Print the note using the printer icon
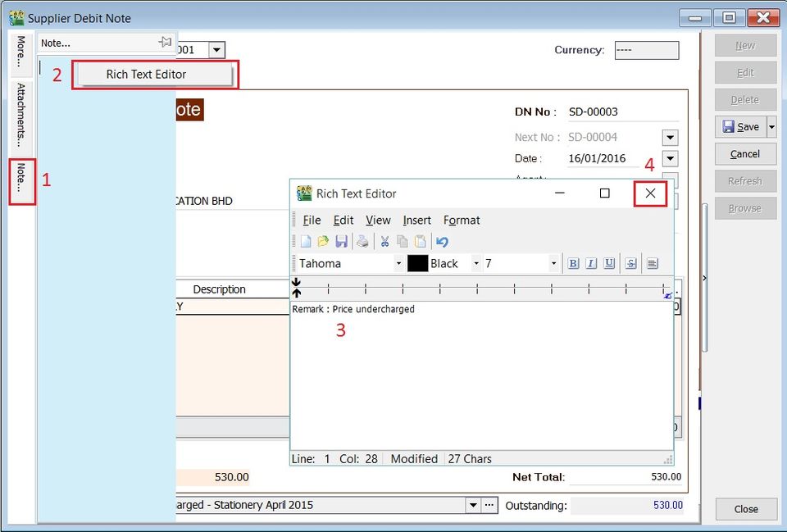Screen dimensions: 787x532 pyautogui.click(x=363, y=241)
